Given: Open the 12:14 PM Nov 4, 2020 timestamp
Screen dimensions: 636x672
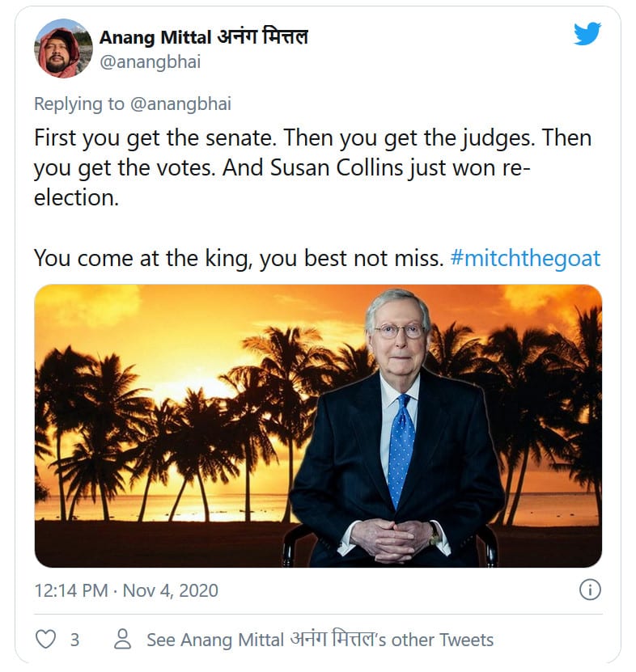Looking at the screenshot, I should (x=126, y=590).
